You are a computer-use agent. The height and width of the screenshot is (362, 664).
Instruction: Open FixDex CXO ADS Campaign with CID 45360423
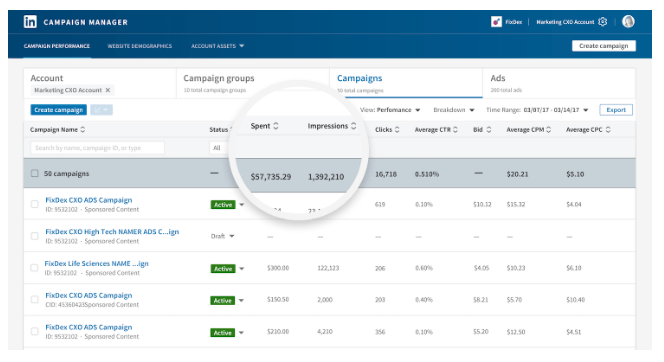pos(89,295)
